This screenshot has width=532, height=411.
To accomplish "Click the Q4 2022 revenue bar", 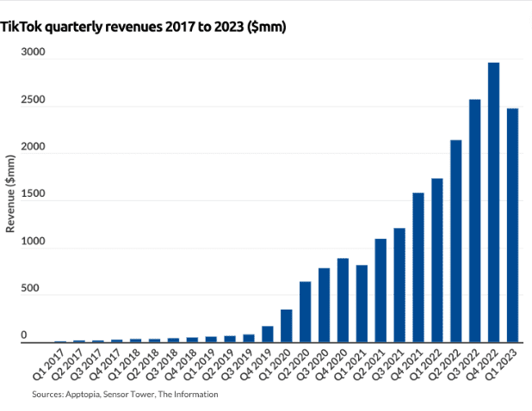I will point(493,202).
